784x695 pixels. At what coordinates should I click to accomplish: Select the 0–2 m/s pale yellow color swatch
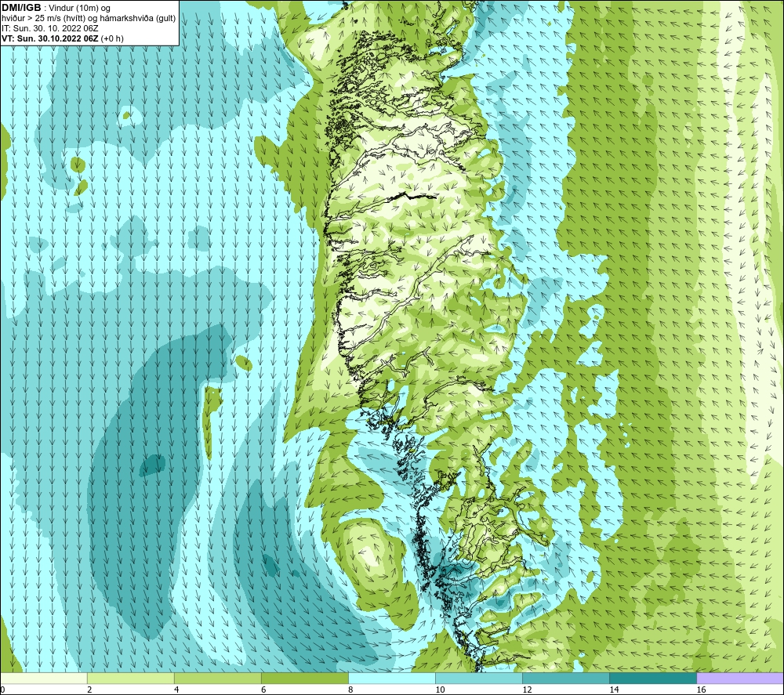click(x=43, y=679)
